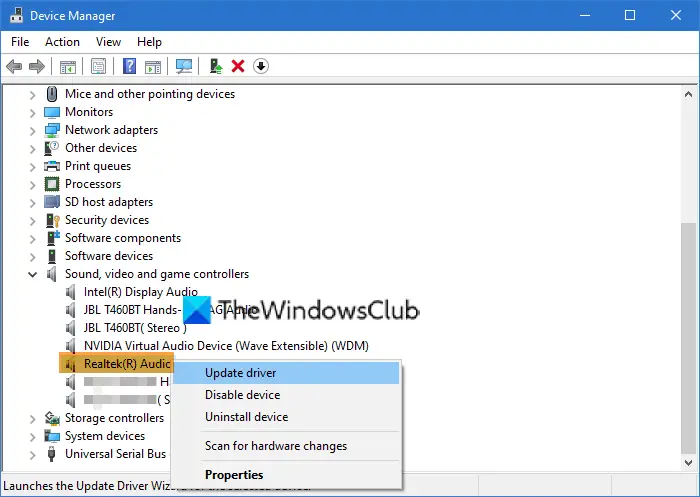The image size is (700, 497).
Task: Select Software devices tree label
Action: [109, 256]
